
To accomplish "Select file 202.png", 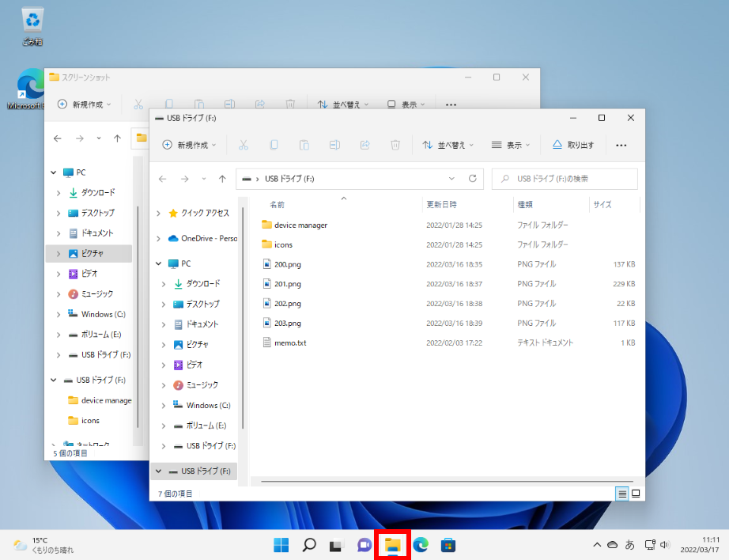I will coord(281,304).
